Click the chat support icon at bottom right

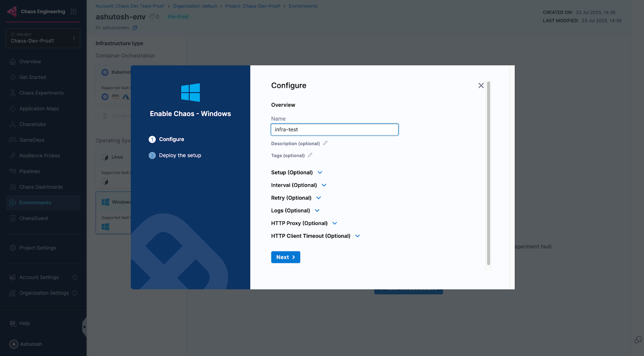coord(638,340)
